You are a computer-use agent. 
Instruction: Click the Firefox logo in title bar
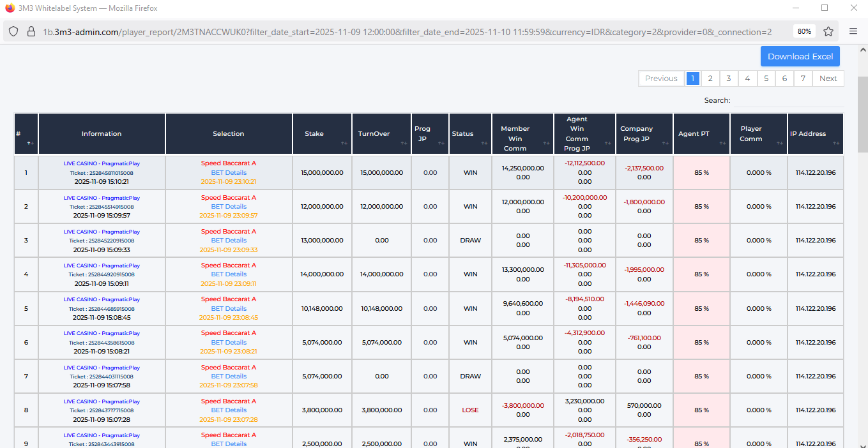tap(10, 8)
